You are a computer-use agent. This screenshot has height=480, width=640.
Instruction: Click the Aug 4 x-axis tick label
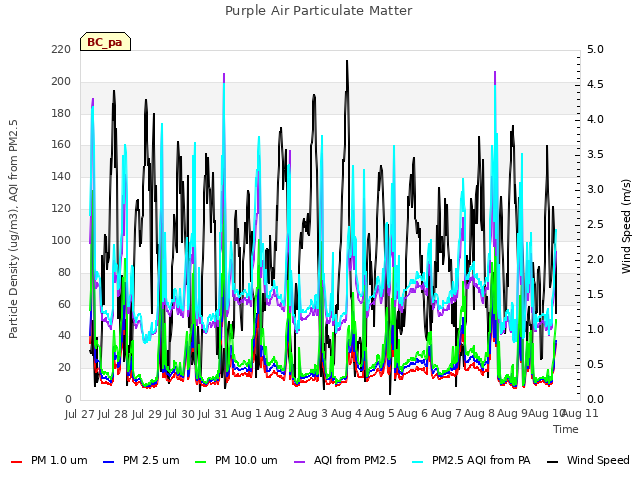point(346,413)
